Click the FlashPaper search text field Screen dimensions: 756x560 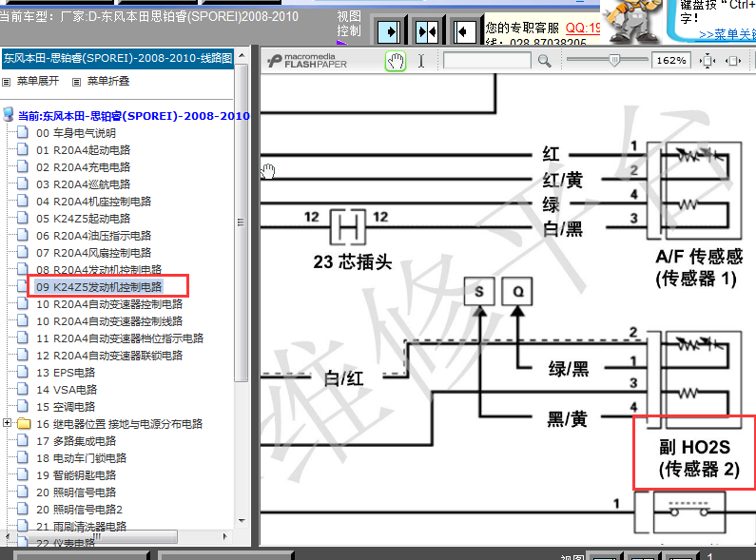pos(487,61)
